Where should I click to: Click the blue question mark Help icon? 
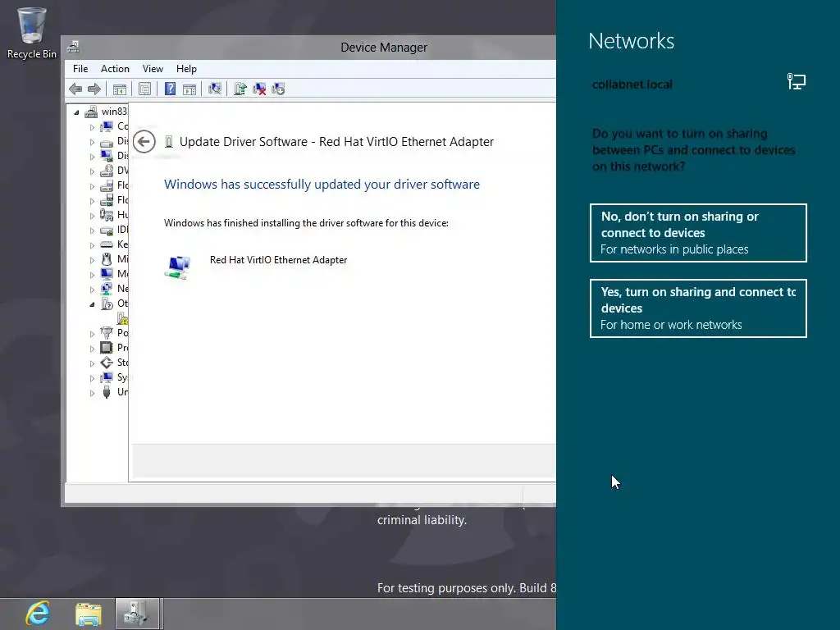point(170,89)
